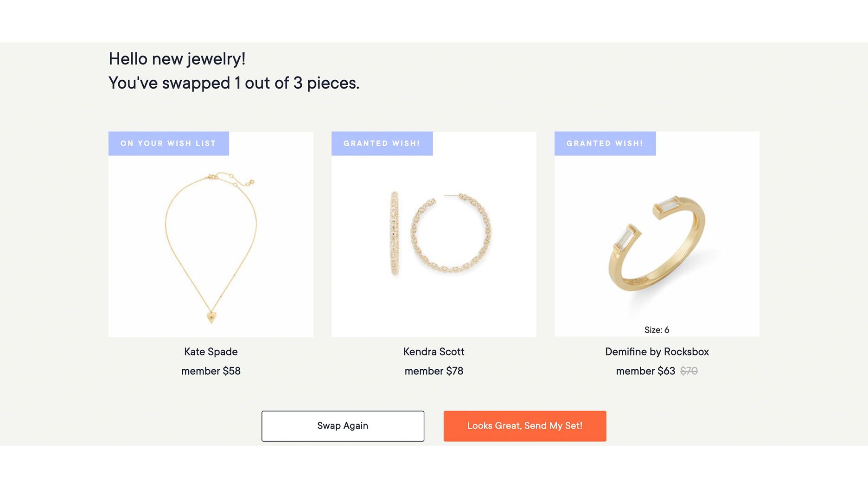Open the Kate Spade brand name
The width and height of the screenshot is (868, 488).
(x=211, y=352)
